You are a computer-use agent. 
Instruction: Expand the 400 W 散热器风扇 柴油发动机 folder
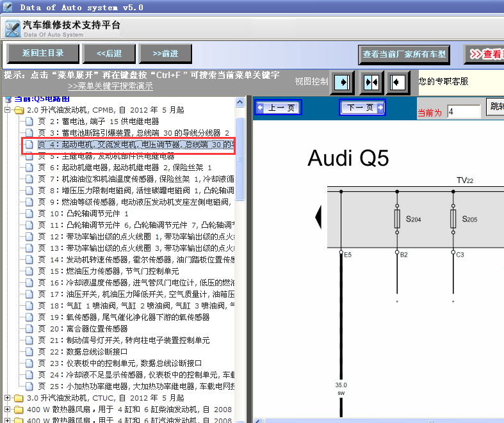8,410
